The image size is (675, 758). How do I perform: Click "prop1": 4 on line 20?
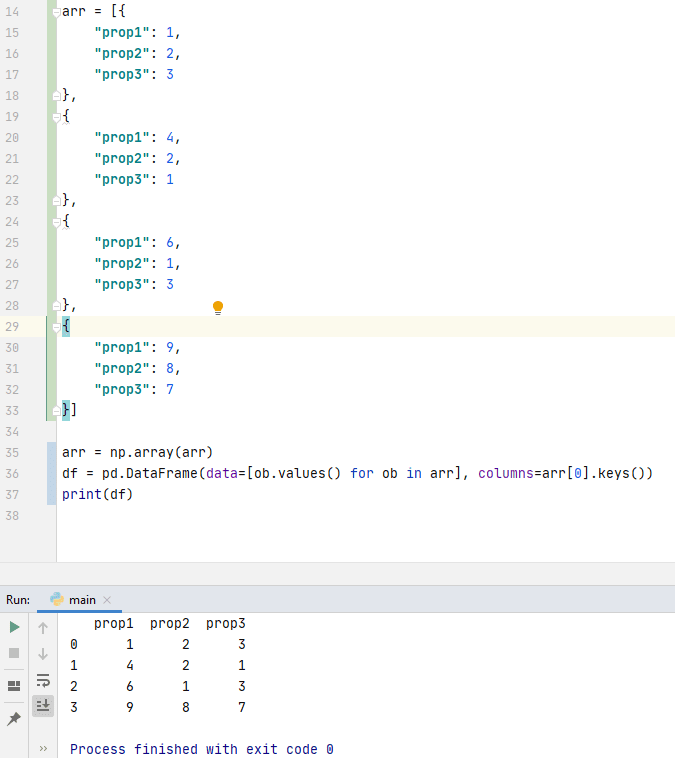click(x=134, y=138)
